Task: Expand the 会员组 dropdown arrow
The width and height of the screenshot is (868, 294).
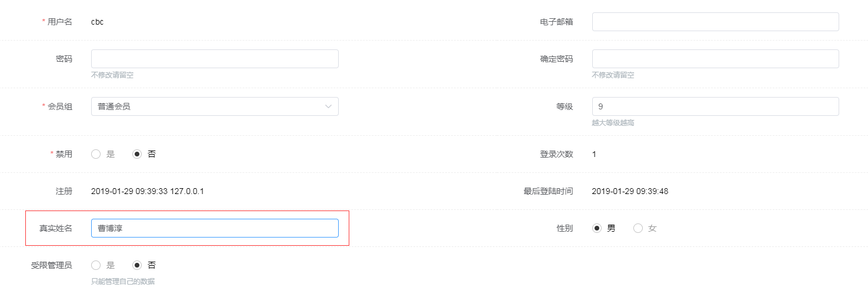Action: (328, 106)
